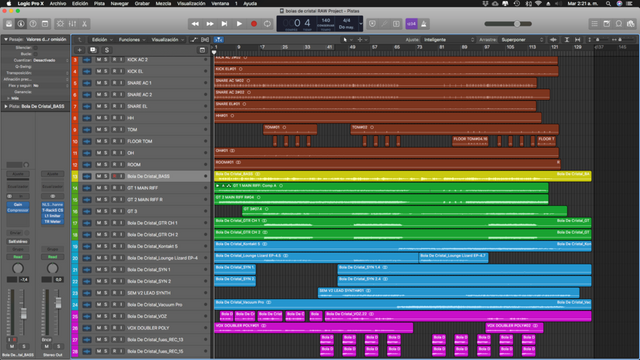Open the media Browsers icon

tap(631, 24)
